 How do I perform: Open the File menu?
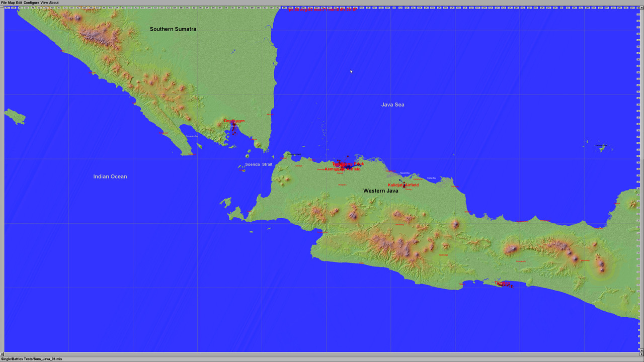(4, 2)
